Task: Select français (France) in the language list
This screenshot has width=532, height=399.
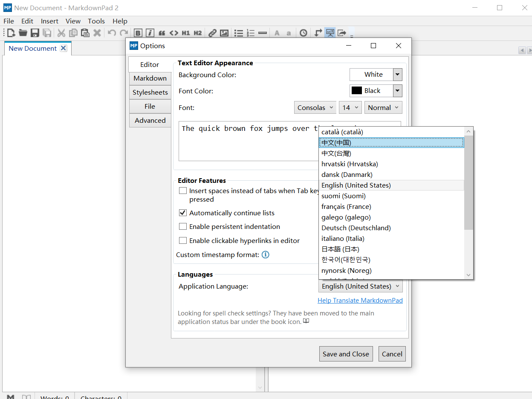Action: (x=391, y=207)
